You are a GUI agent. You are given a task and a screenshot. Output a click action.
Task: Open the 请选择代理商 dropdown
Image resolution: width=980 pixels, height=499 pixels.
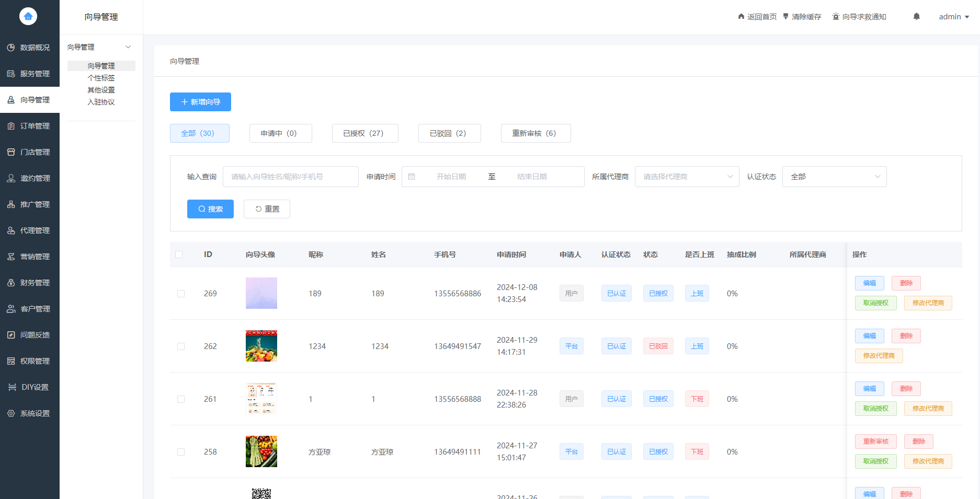point(687,176)
